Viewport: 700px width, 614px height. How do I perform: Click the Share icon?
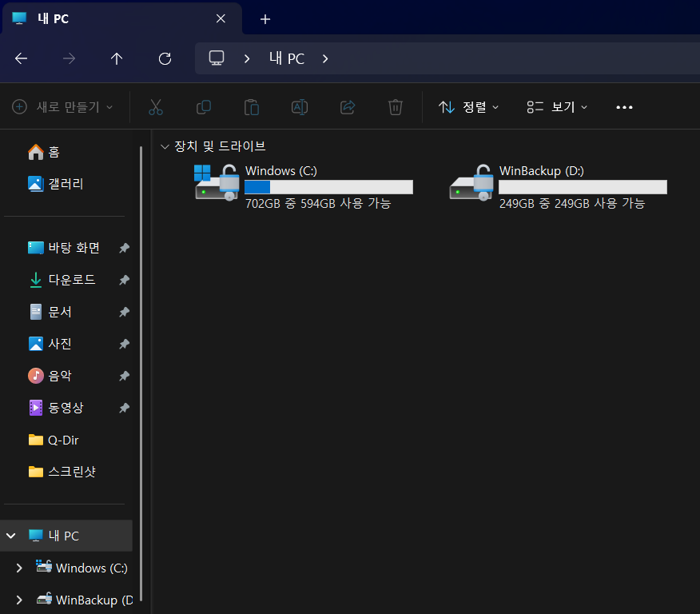pos(347,106)
